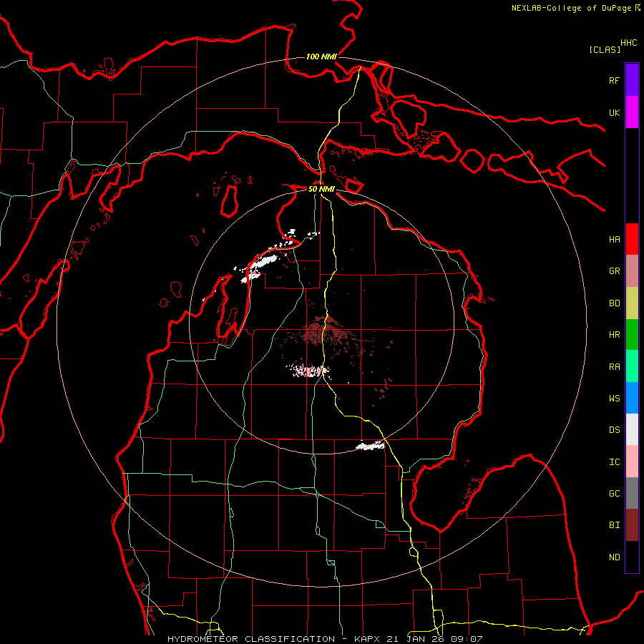Click the white dry-snow echo on the 50 NMI ring's southern edge
644x644 pixels.
[x=370, y=445]
